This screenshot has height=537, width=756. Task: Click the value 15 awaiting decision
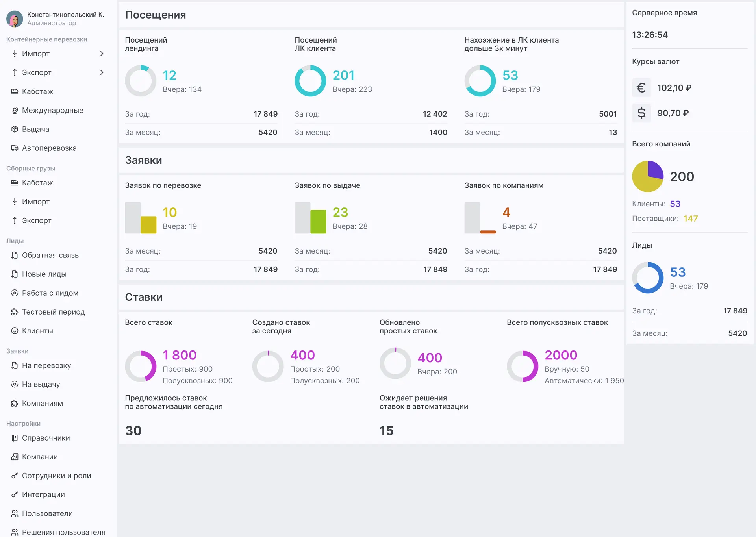tap(387, 431)
